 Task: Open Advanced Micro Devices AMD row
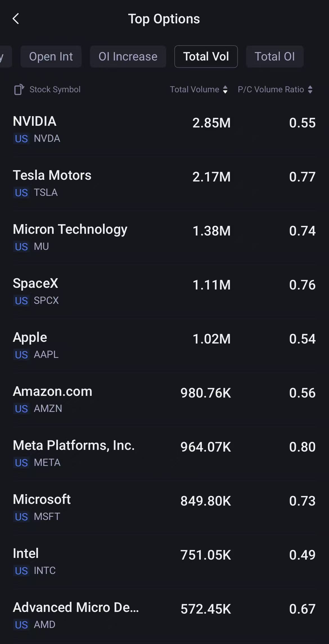(164, 616)
